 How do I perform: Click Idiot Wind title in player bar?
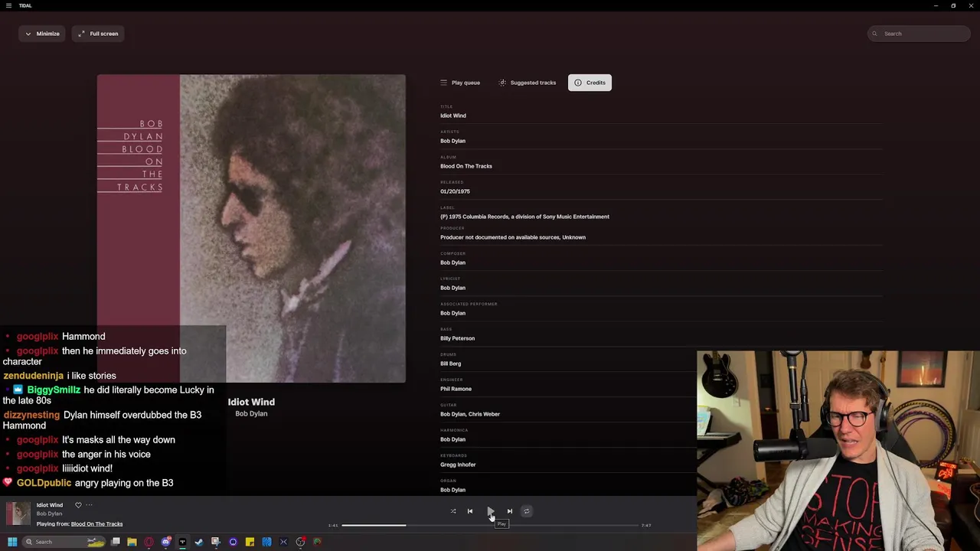(x=50, y=505)
